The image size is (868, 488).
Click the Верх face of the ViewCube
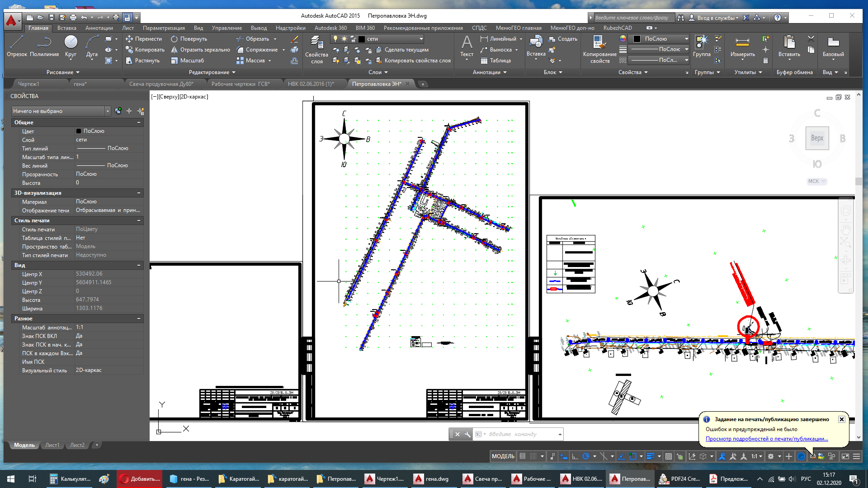(817, 138)
